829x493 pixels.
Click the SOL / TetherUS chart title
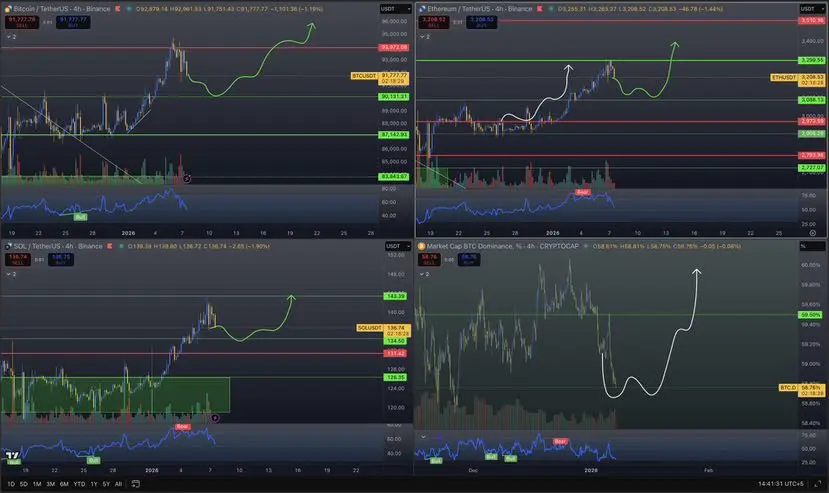click(58, 246)
